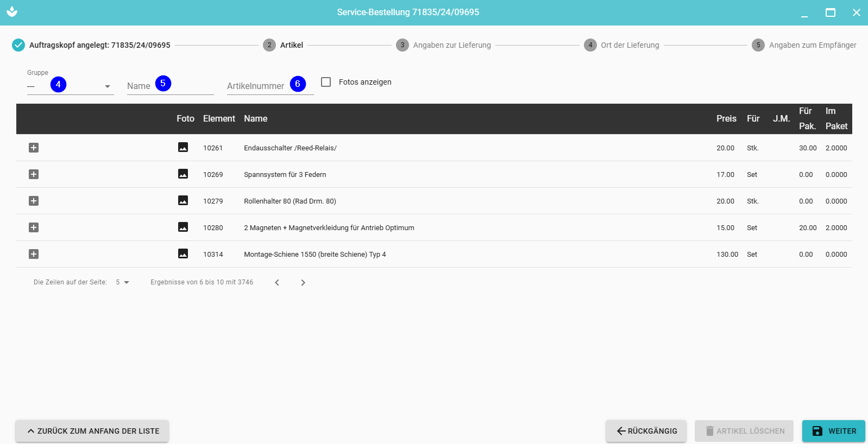Focus the Artikelnummer search field

click(257, 86)
